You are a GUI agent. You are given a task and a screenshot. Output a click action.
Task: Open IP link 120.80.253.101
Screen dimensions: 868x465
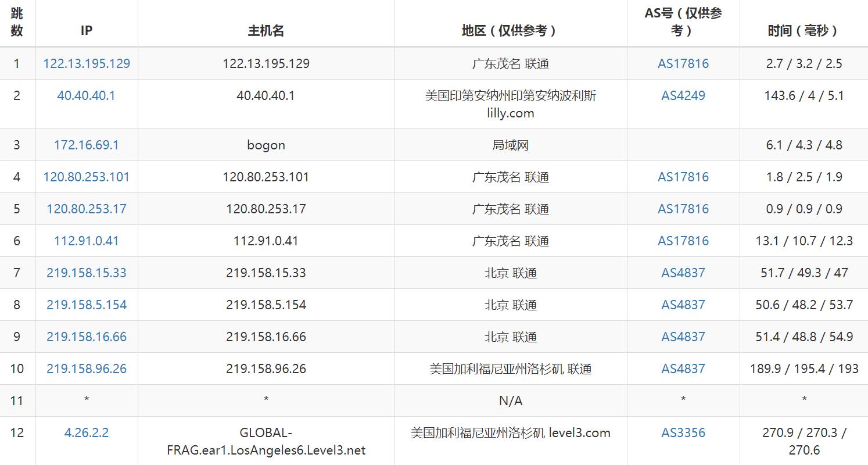pyautogui.click(x=87, y=177)
